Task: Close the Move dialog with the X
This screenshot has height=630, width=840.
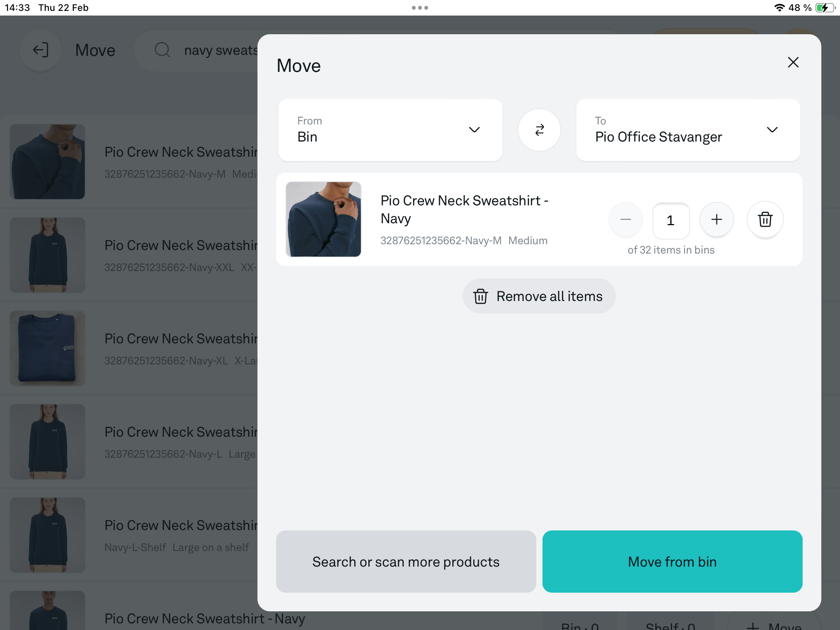Action: click(x=793, y=63)
